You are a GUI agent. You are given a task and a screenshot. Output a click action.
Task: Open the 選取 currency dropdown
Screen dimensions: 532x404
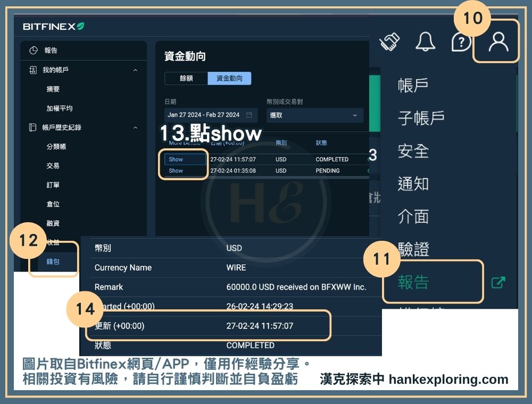pos(315,115)
